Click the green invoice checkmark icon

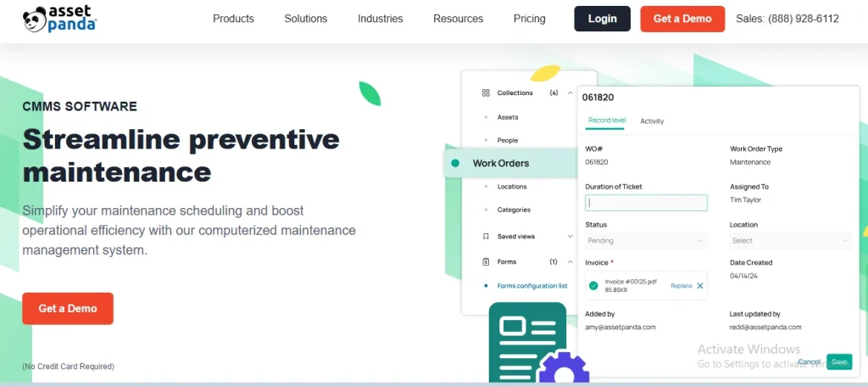[593, 285]
